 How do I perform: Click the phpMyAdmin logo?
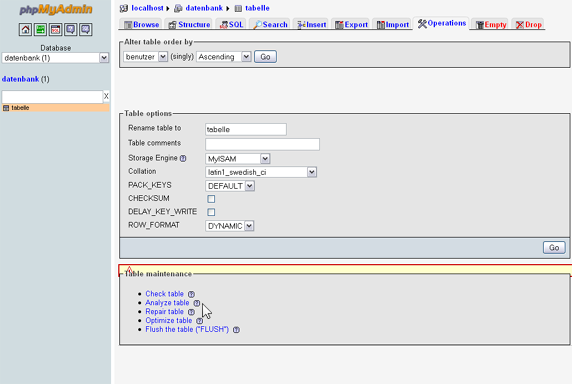(55, 9)
